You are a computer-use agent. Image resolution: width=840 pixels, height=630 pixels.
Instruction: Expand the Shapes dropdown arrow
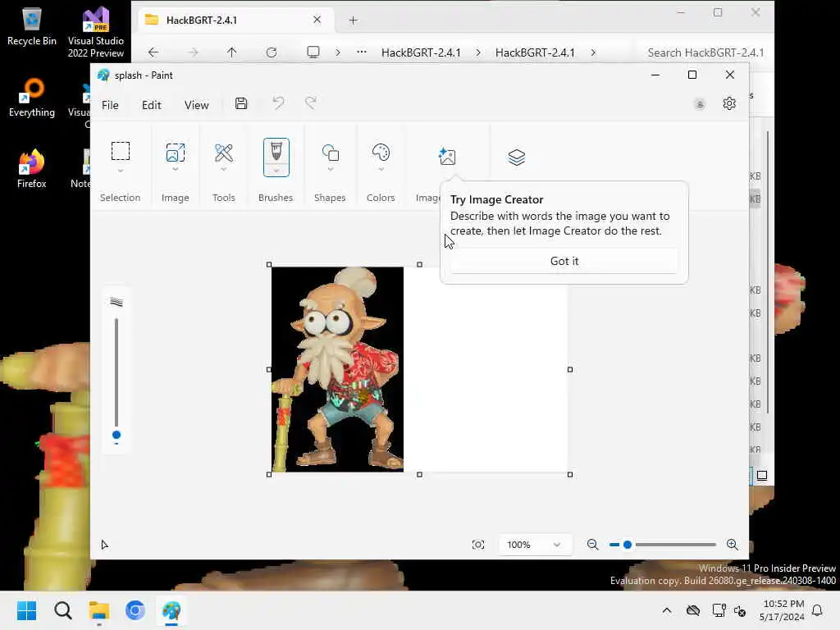click(330, 169)
